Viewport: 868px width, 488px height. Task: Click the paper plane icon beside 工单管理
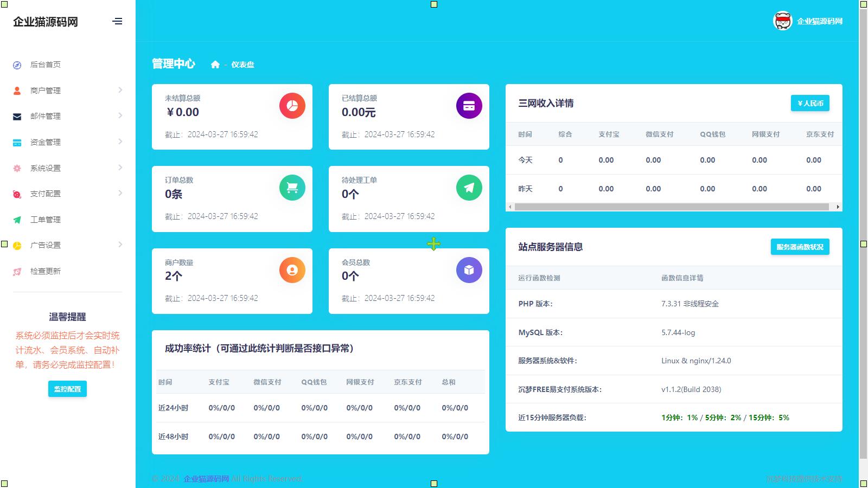point(17,220)
